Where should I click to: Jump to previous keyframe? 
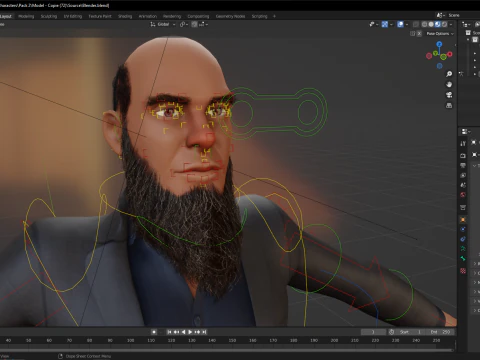coord(176,332)
